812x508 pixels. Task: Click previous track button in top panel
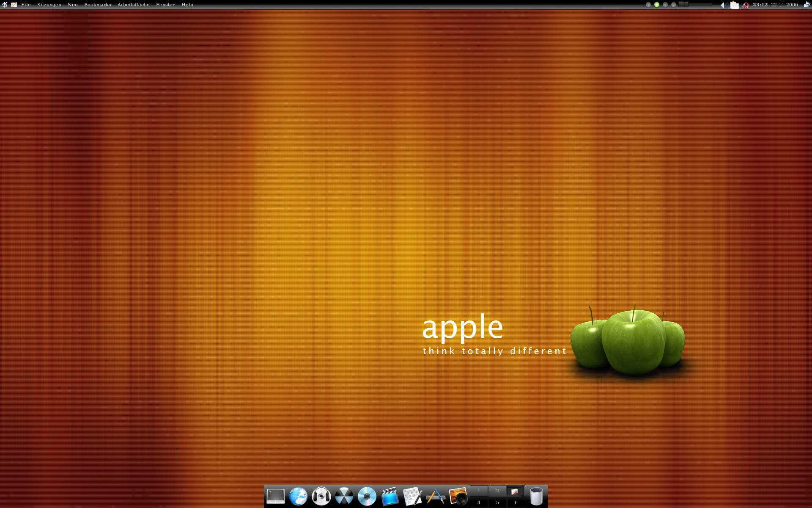pos(648,5)
